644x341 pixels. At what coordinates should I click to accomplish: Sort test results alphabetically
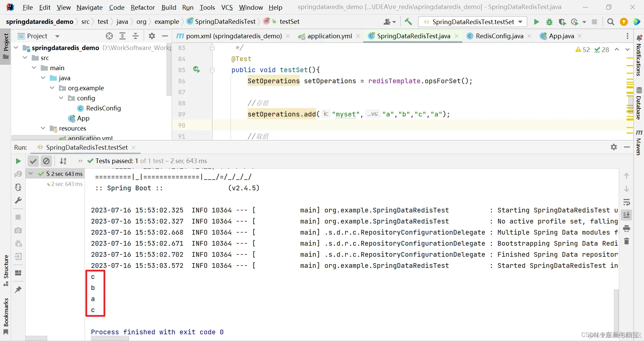click(x=63, y=161)
